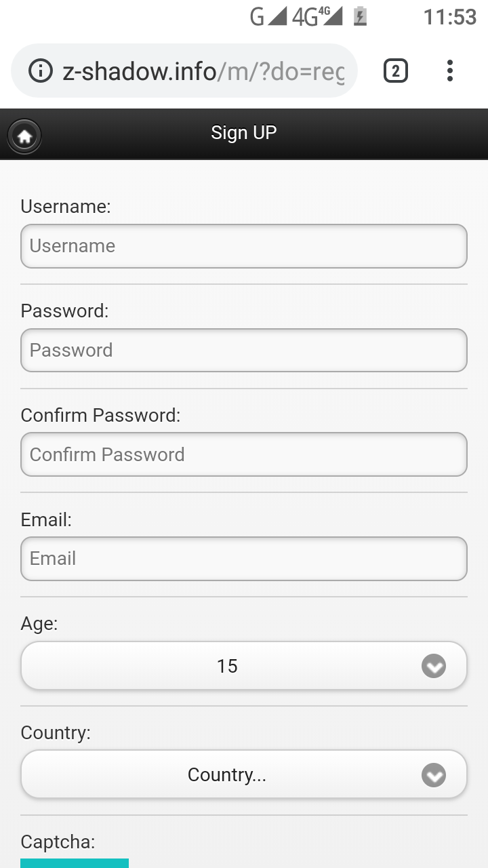Tap the home icon in Sign UP header
Screen dimensions: 488x868
[24, 137]
